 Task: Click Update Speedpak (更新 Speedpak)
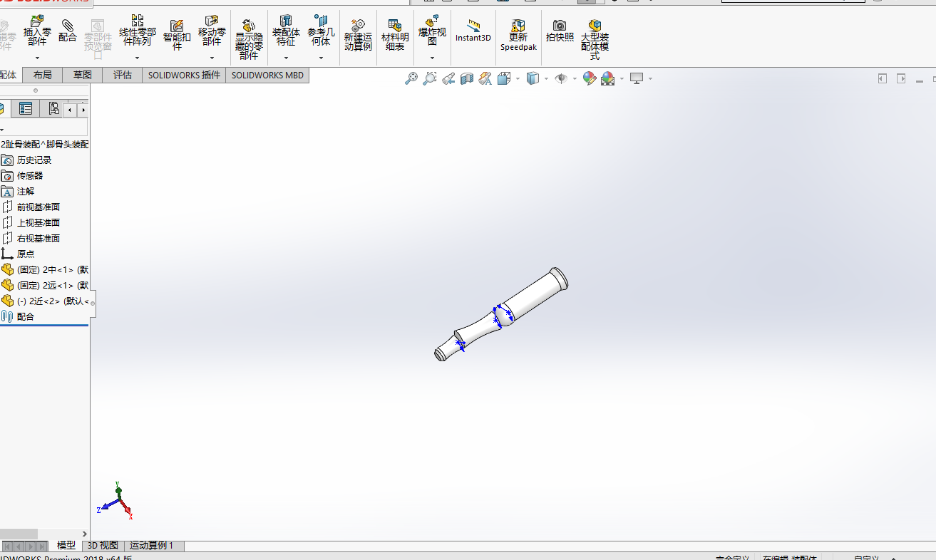[518, 35]
